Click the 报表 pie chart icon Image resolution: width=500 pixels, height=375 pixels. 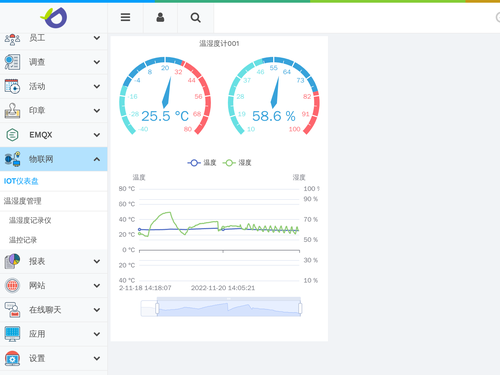click(12, 261)
